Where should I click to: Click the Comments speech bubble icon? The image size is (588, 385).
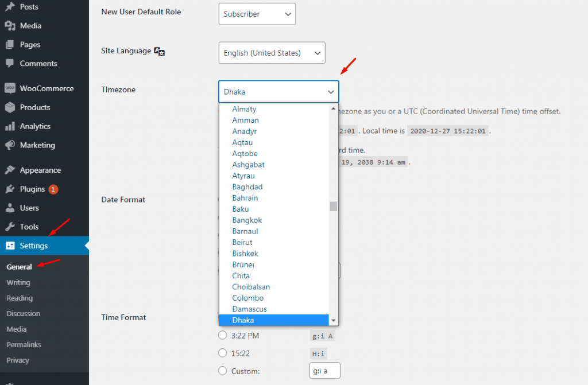(x=10, y=64)
